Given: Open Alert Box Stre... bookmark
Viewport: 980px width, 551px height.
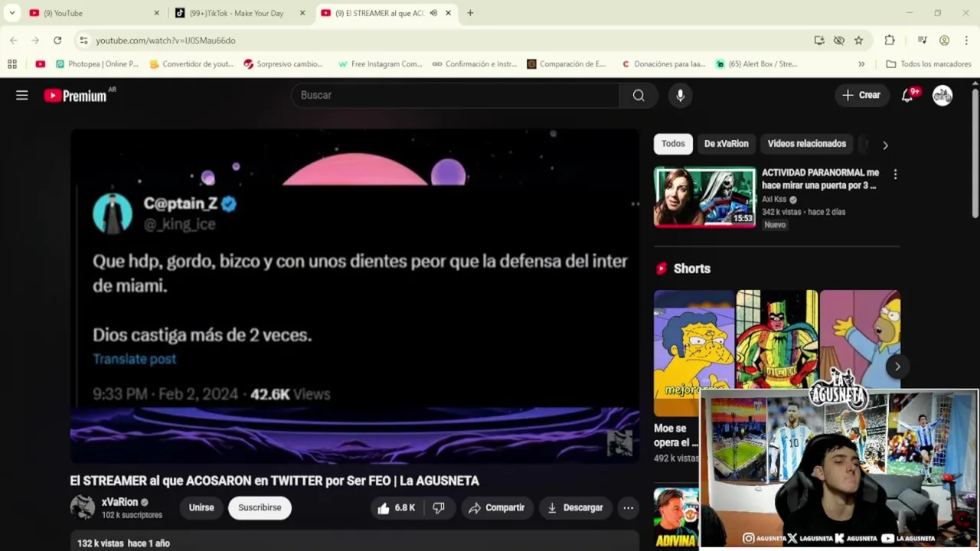Looking at the screenshot, I should 757,64.
